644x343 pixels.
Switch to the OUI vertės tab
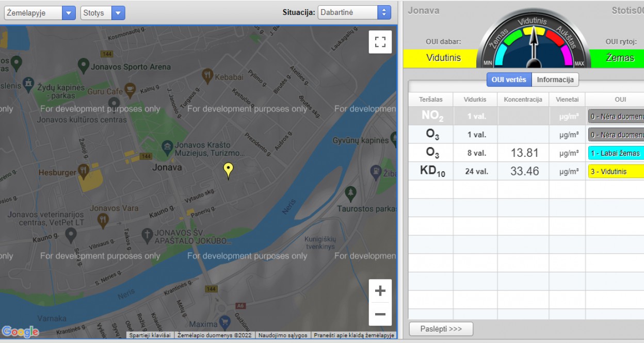(x=509, y=80)
